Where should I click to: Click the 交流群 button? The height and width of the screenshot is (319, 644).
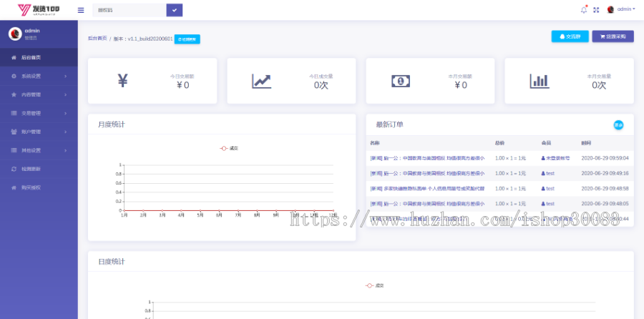[x=570, y=36]
